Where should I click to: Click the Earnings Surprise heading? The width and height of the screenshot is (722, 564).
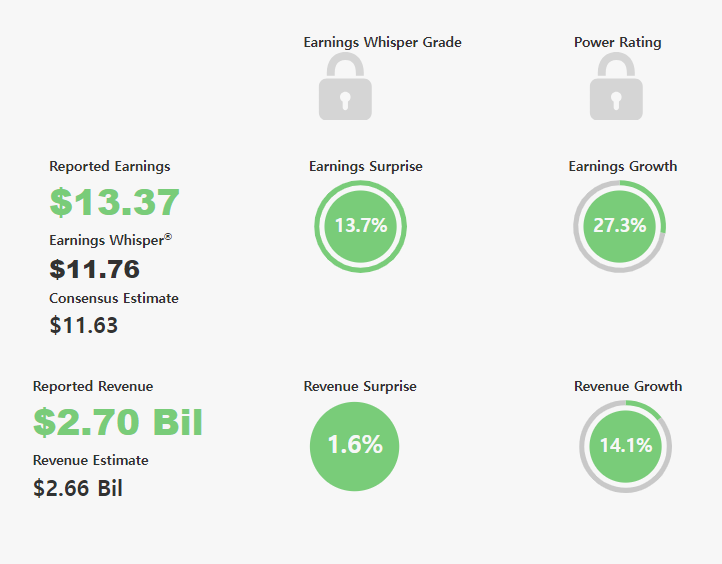[366, 166]
